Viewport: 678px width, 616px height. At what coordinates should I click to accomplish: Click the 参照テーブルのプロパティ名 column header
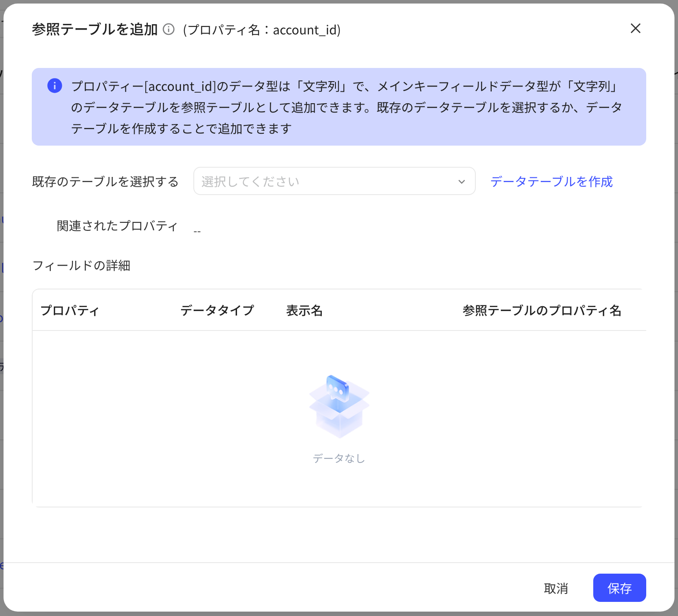click(542, 310)
